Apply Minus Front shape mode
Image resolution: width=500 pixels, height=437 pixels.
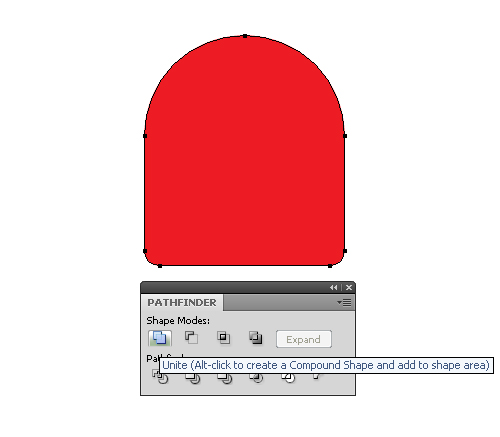coord(191,338)
